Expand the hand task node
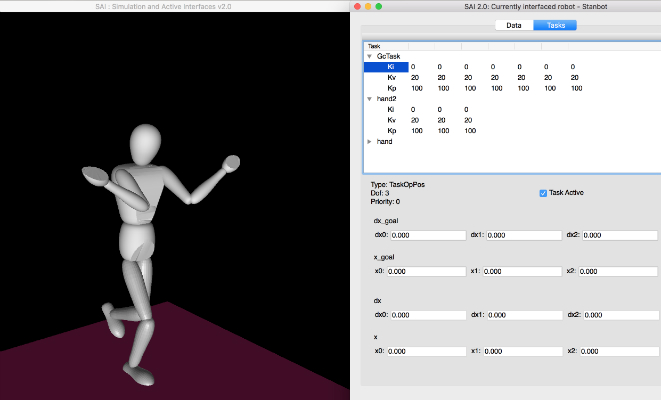 pyautogui.click(x=369, y=141)
